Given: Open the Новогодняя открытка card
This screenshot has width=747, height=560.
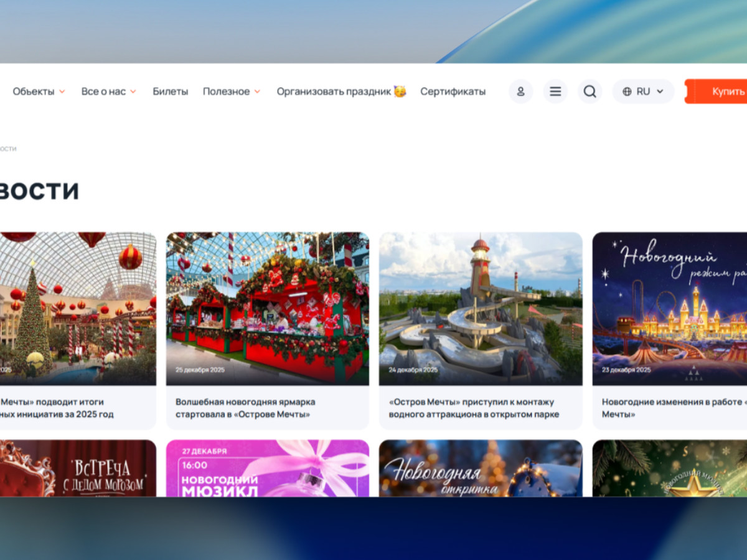Looking at the screenshot, I should click(x=481, y=468).
